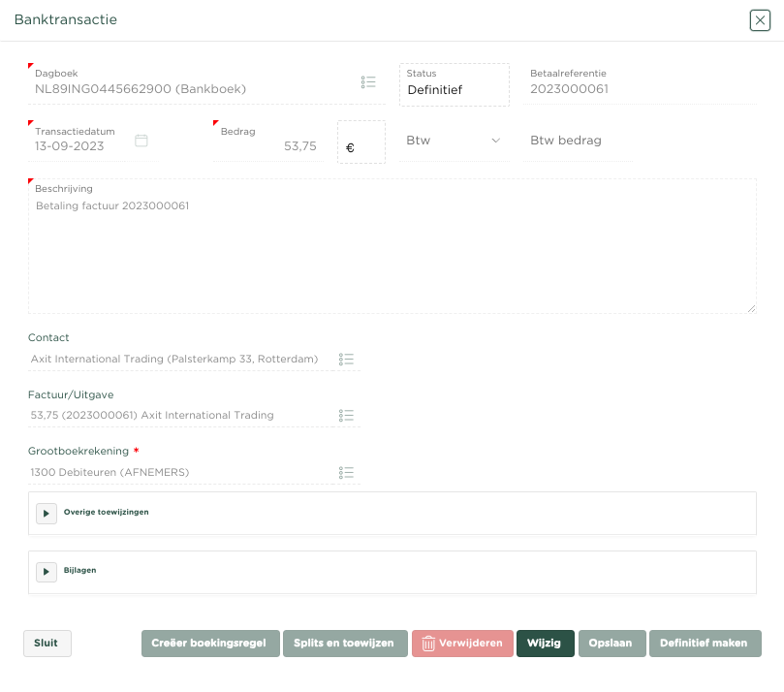The width and height of the screenshot is (784, 692).
Task: Expand the Bijlagen section
Action: (47, 572)
